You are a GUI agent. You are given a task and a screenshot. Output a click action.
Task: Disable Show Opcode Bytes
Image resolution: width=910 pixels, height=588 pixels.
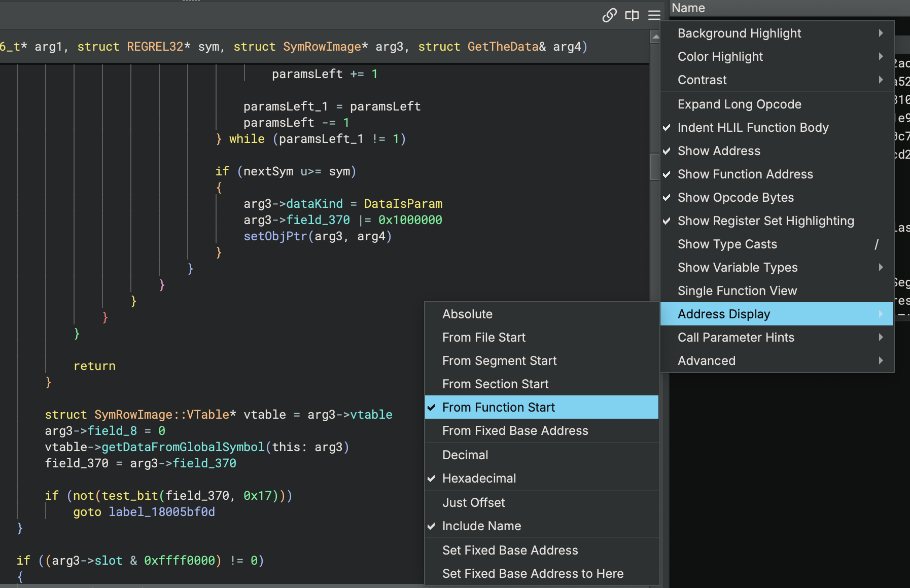tap(736, 198)
